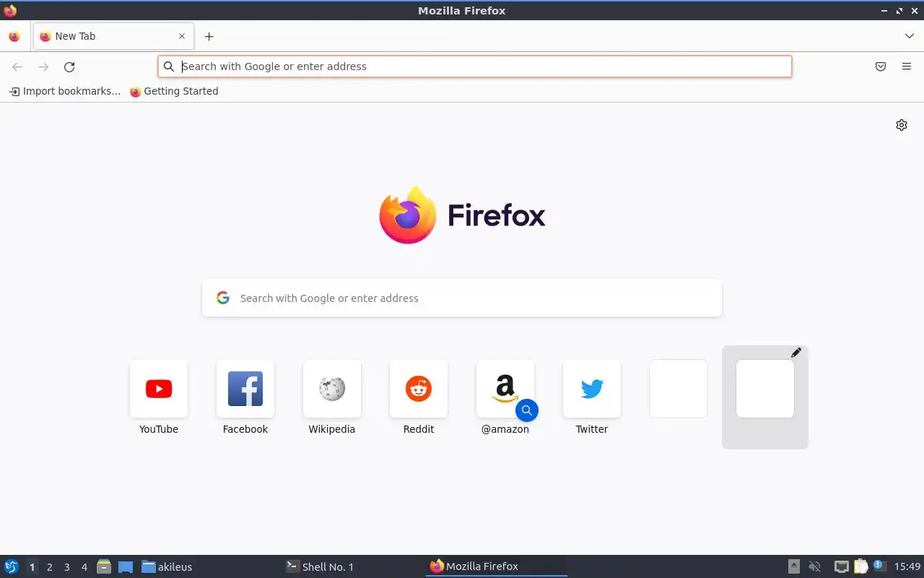The height and width of the screenshot is (578, 924).
Task: Click the Reddit label text
Action: tap(419, 429)
